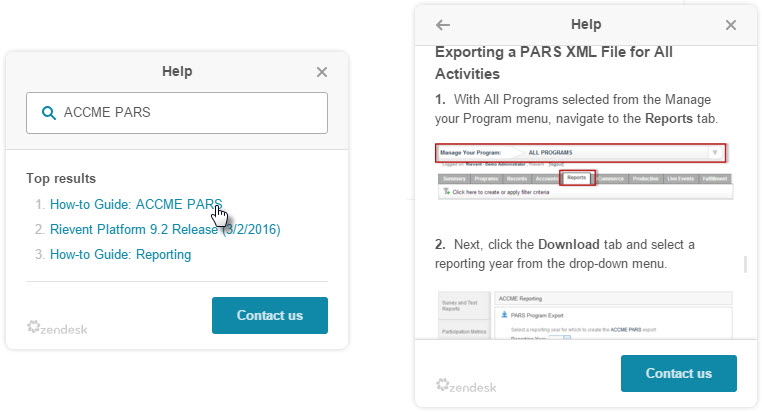Open Rievent Platform 9.2 Release result
Image resolution: width=762 pixels, height=412 pixels.
[165, 229]
